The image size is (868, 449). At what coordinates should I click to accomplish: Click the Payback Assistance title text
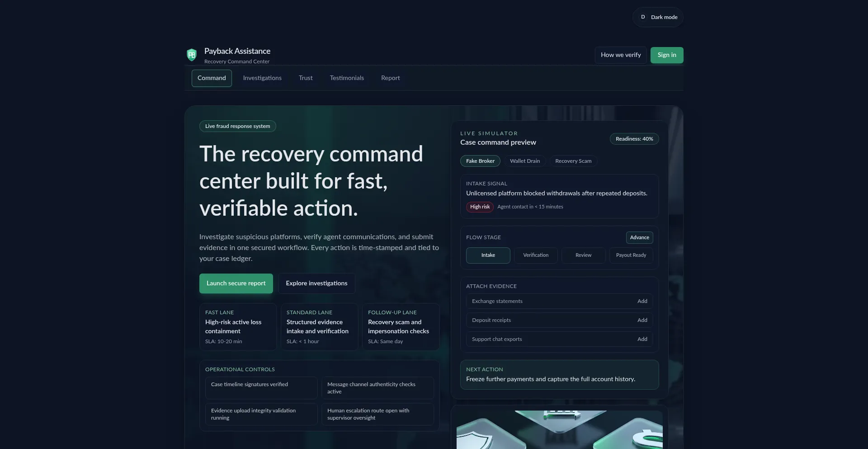(237, 51)
